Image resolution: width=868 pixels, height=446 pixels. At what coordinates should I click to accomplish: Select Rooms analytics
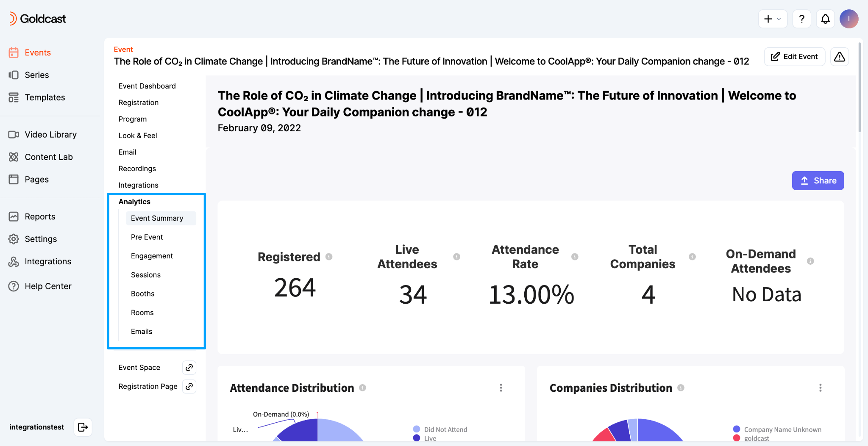point(142,313)
